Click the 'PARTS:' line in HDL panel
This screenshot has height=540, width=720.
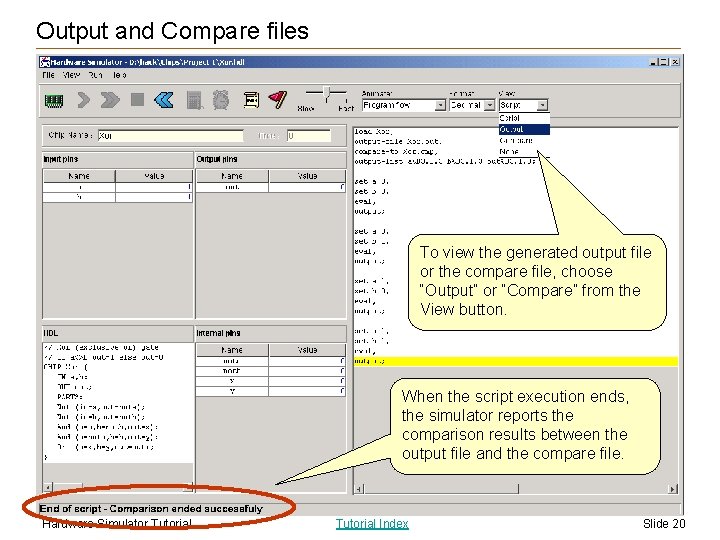(69, 397)
